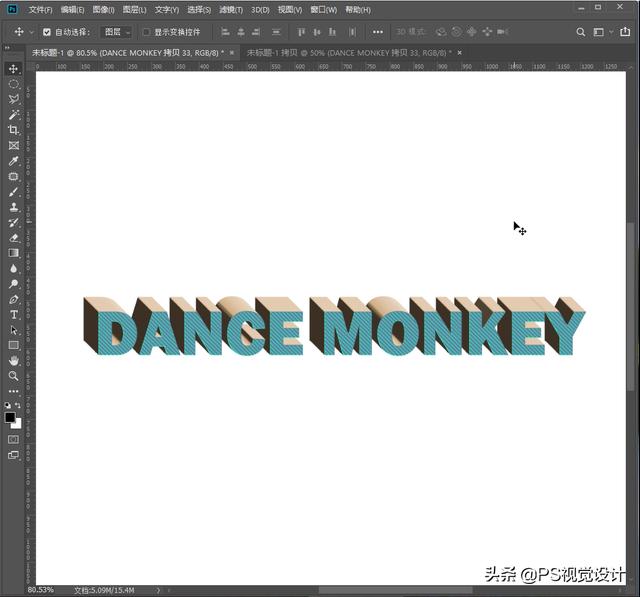Click the 80.53% zoom level field

coord(40,590)
